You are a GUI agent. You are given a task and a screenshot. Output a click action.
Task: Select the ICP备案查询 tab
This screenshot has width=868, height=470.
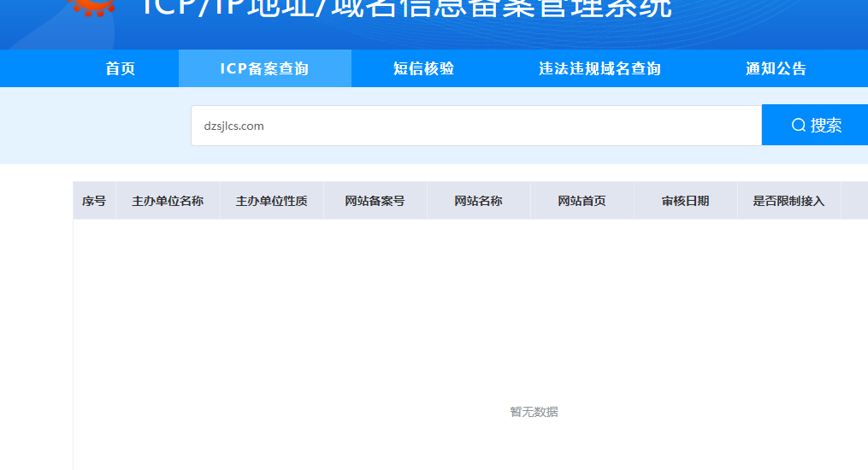pos(264,69)
